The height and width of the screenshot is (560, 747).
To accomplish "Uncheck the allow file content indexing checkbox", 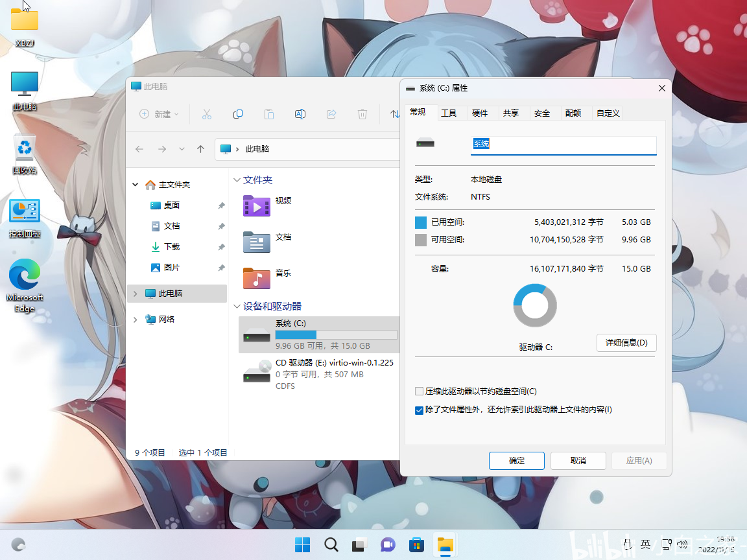I will pyautogui.click(x=420, y=410).
